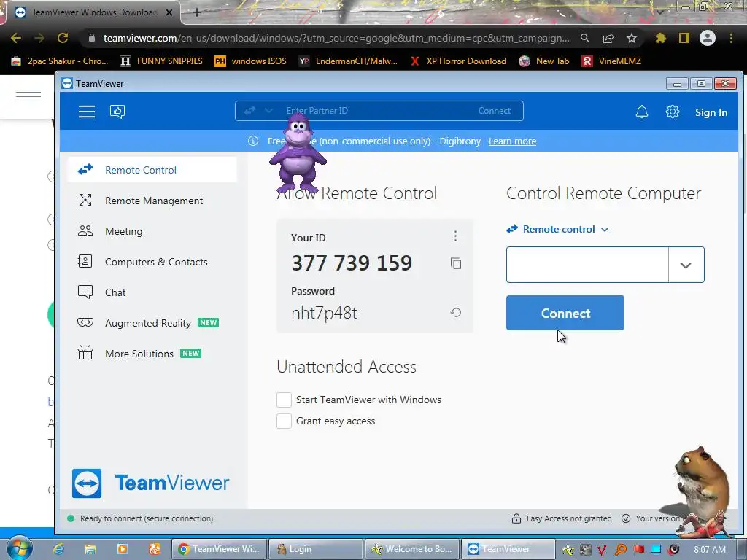Launch Internet Explorer from taskbar
This screenshot has height=560, width=747.
click(x=58, y=549)
